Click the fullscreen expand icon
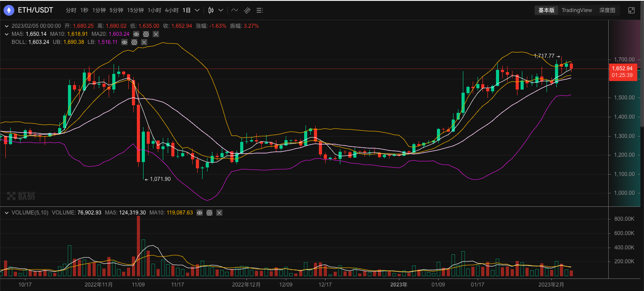This screenshot has height=291, width=644. click(x=631, y=10)
